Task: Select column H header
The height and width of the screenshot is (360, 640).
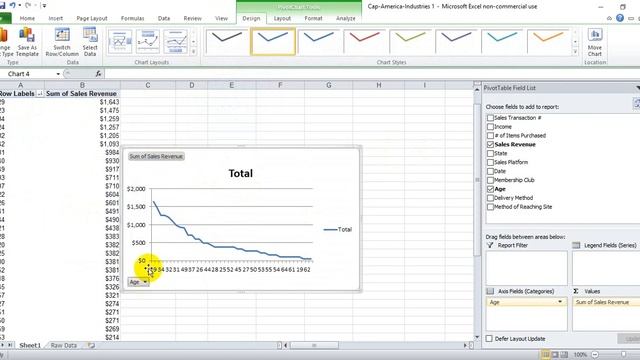Action: click(378, 85)
